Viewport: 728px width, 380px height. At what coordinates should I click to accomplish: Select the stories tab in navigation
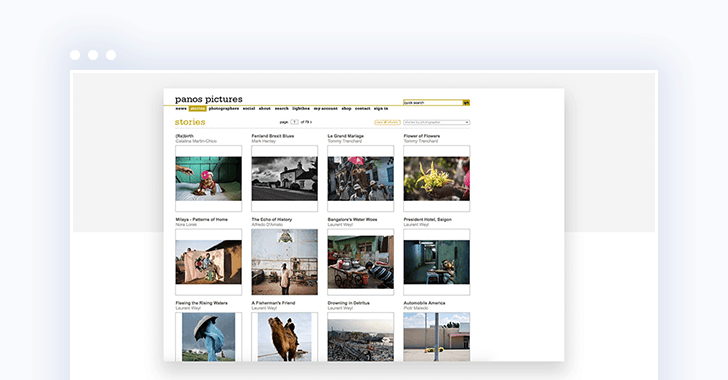[x=197, y=109]
